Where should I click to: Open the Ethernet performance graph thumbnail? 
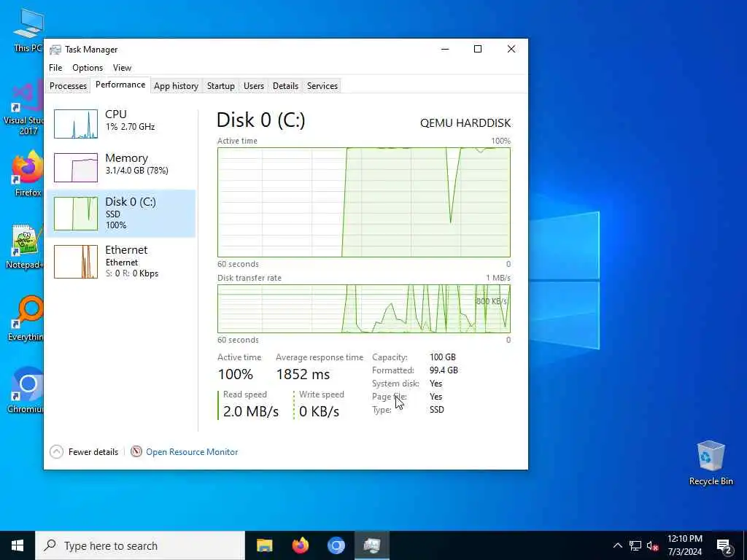(x=76, y=262)
